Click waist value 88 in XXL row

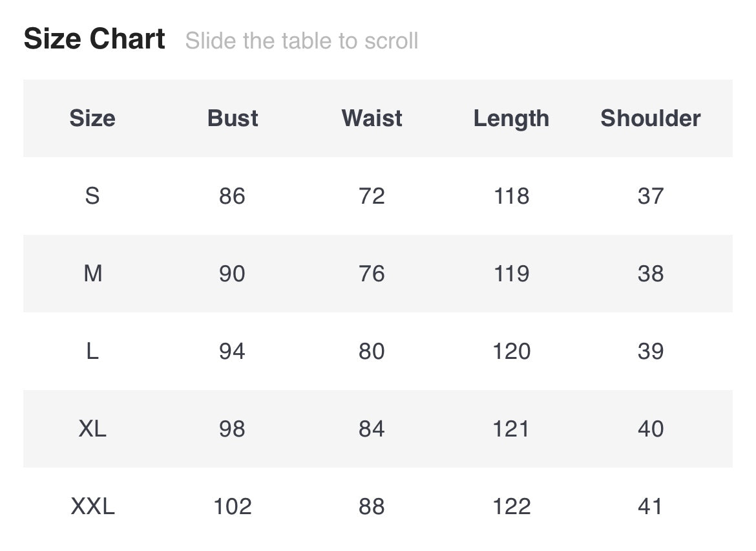pos(372,506)
